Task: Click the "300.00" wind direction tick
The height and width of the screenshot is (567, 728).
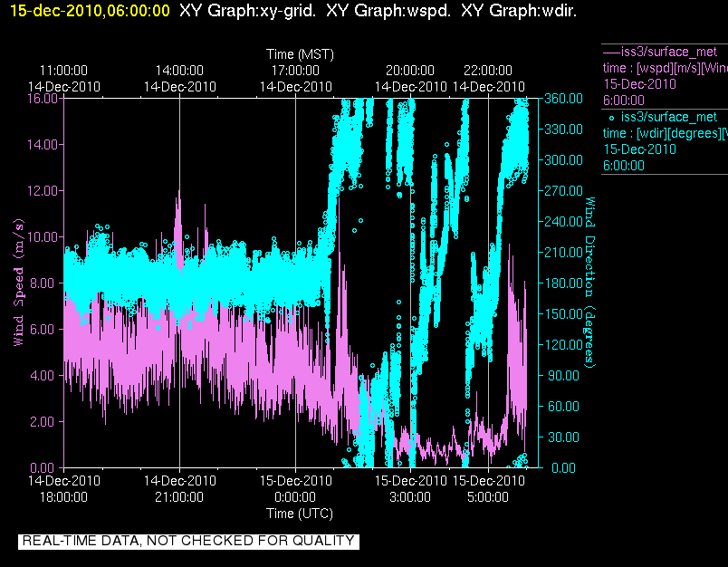Action: click(x=563, y=159)
